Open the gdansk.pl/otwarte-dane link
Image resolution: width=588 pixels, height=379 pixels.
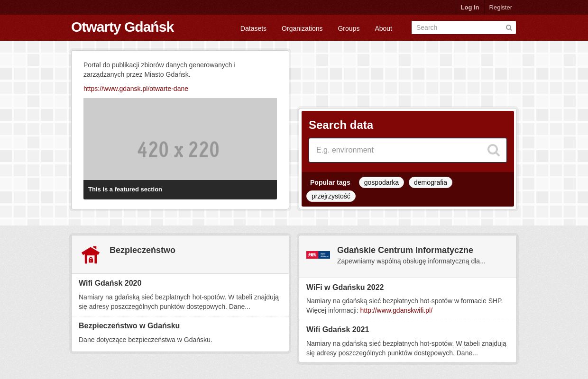coord(136,89)
